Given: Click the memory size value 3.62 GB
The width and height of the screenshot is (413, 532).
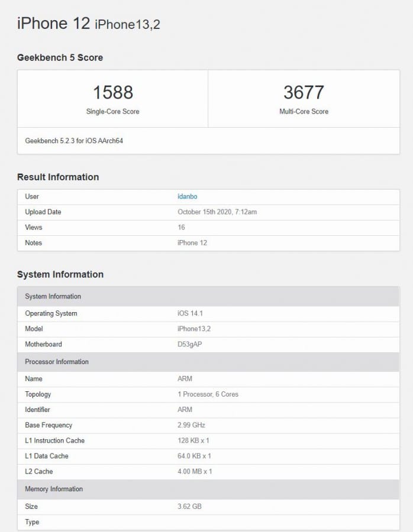Looking at the screenshot, I should [189, 507].
